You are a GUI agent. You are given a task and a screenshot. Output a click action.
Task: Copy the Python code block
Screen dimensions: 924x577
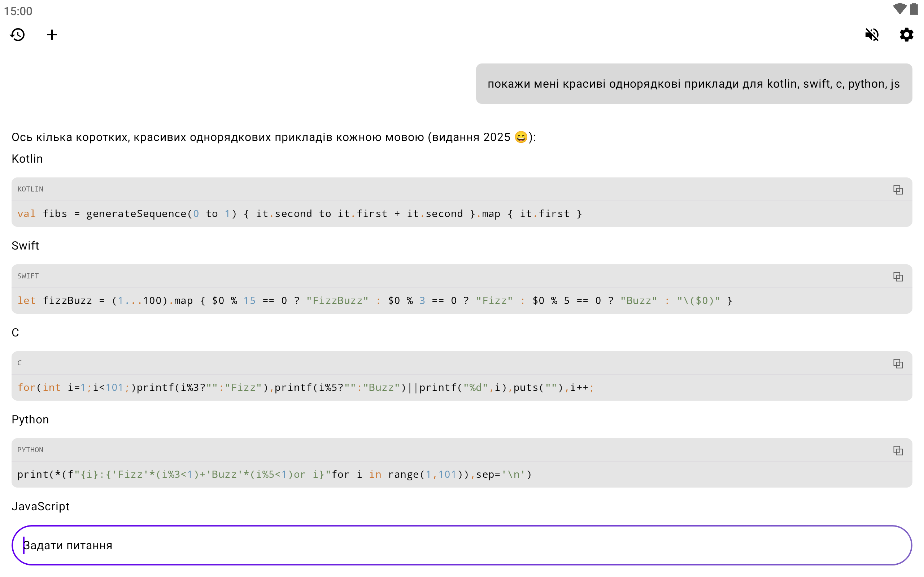[898, 451]
